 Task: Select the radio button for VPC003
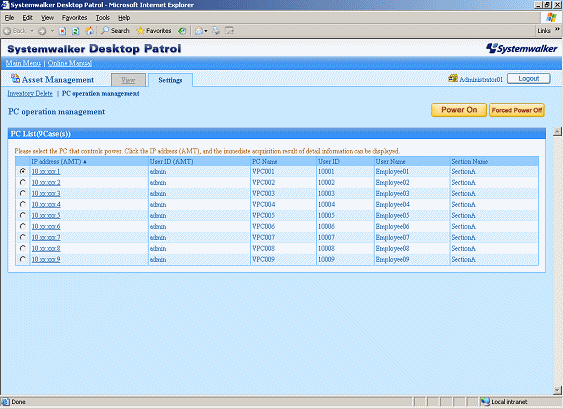[x=23, y=193]
